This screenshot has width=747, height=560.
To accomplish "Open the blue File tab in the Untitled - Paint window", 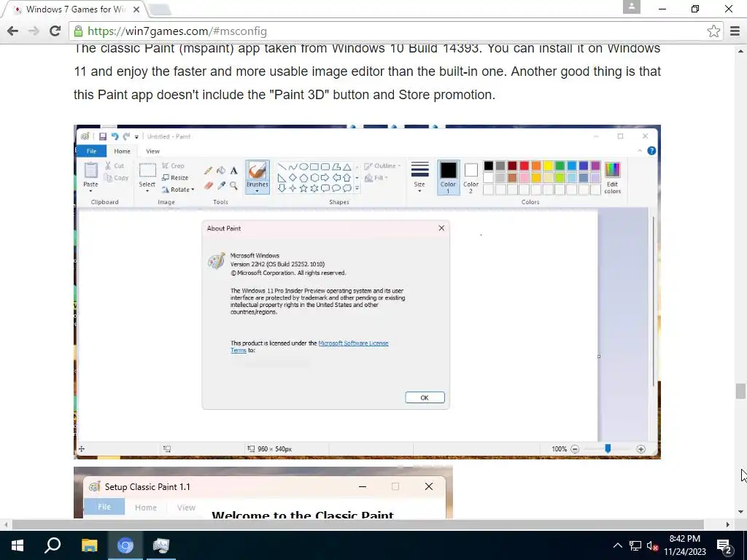I will (x=91, y=151).
